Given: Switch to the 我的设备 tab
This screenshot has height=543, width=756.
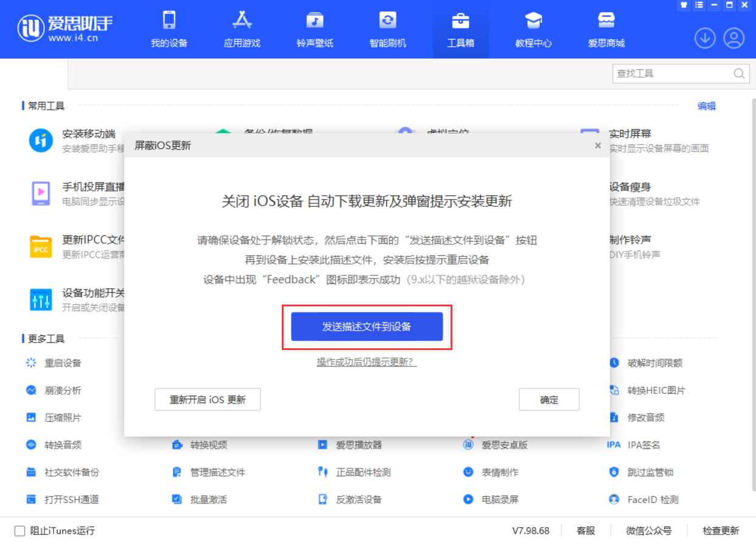Looking at the screenshot, I should [169, 29].
